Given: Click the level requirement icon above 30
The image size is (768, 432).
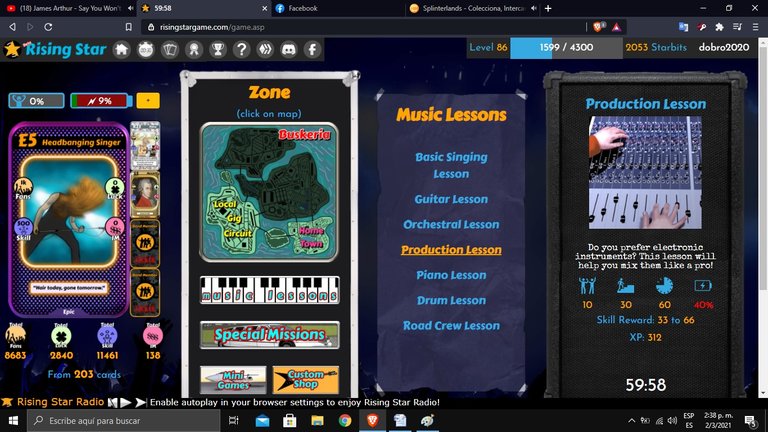Looking at the screenshot, I should click(625, 286).
